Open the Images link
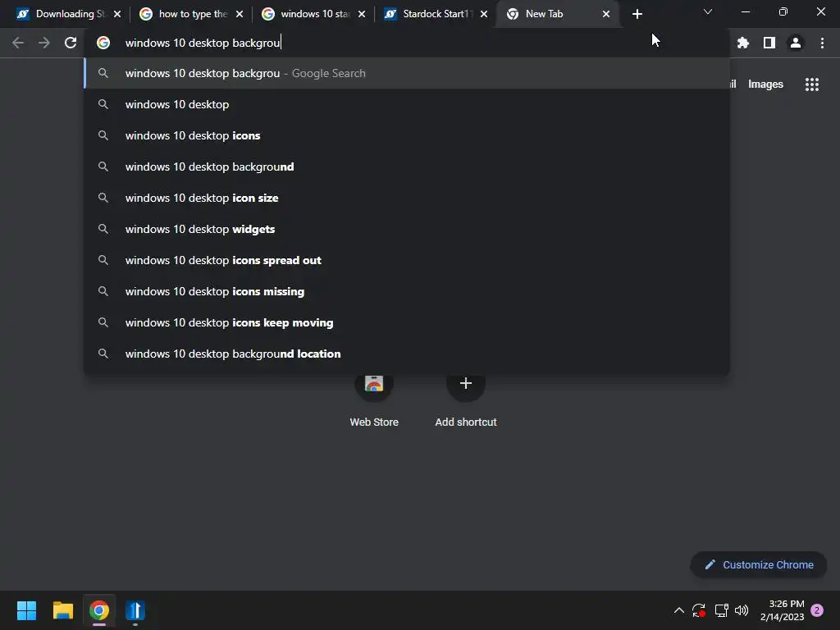840x630 pixels. 765,84
